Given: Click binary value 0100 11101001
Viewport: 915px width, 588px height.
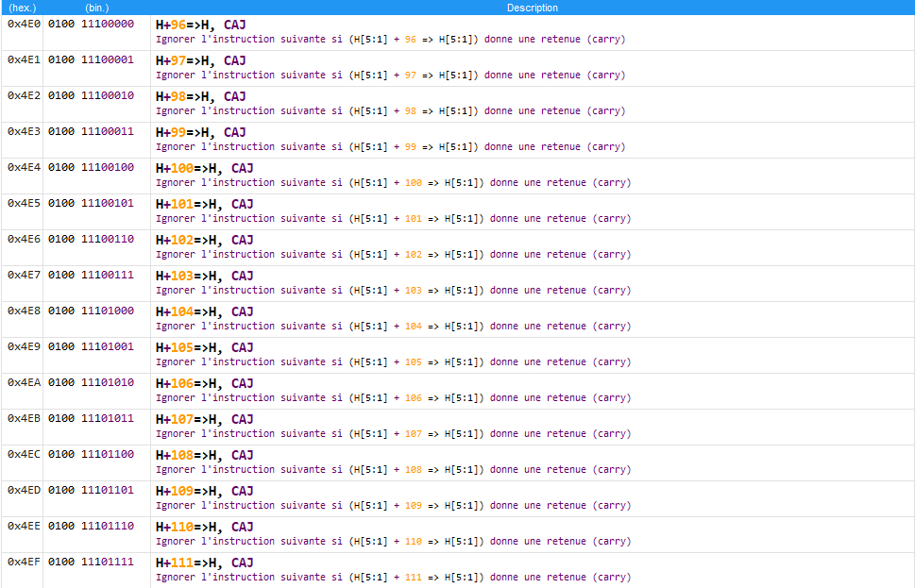Looking at the screenshot, I should (x=91, y=346).
